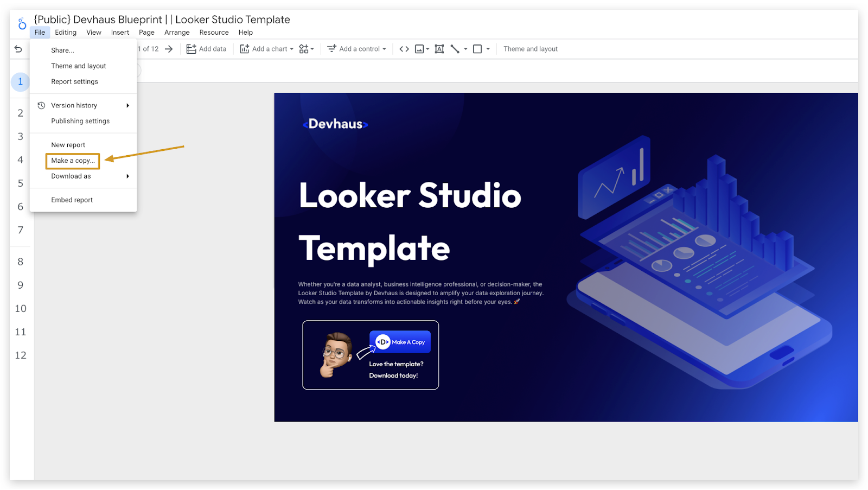
Task: Click the thinking avatar image on the canvas
Action: tap(337, 355)
